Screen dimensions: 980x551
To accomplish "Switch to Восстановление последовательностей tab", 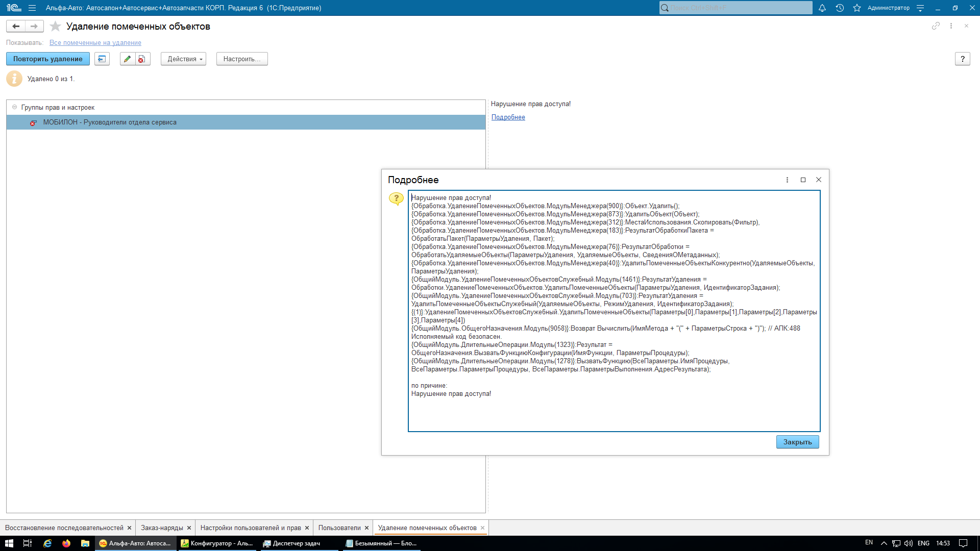I will (64, 528).
